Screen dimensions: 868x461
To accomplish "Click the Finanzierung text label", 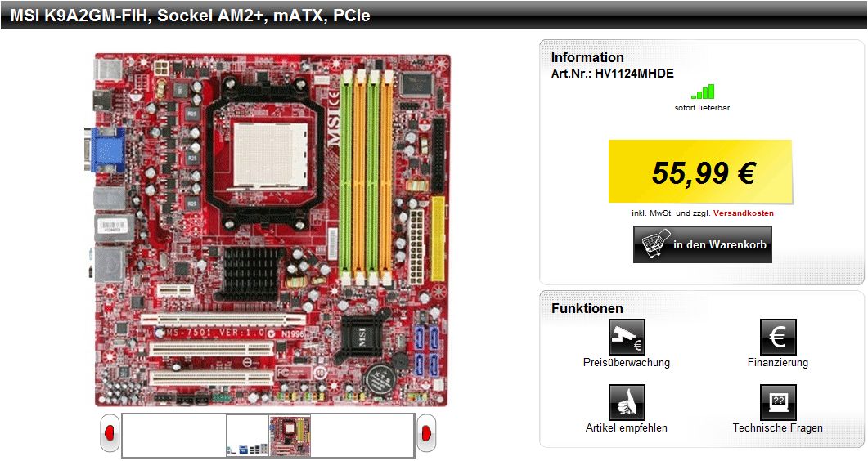I will (x=778, y=363).
